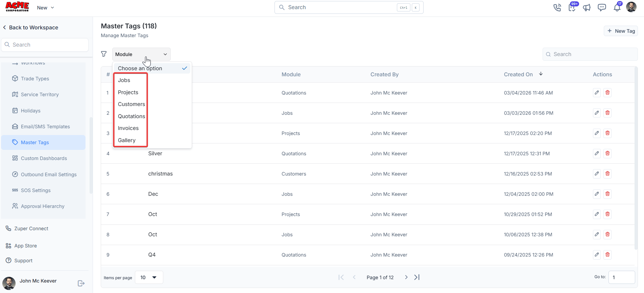Collapse the Module filter dropdown
This screenshot has height=293, width=644.
(x=141, y=54)
